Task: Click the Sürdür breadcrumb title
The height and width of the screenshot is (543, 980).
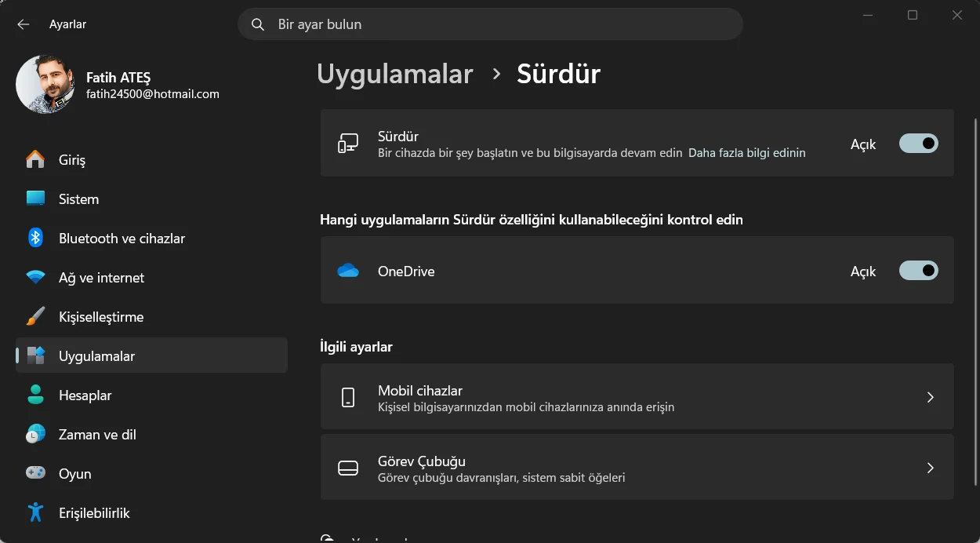Action: pos(558,74)
